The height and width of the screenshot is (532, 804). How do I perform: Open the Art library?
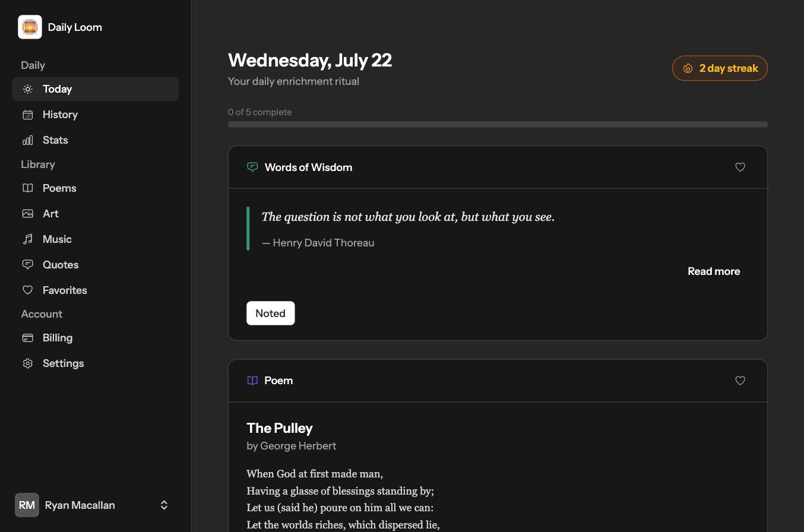pos(96,214)
